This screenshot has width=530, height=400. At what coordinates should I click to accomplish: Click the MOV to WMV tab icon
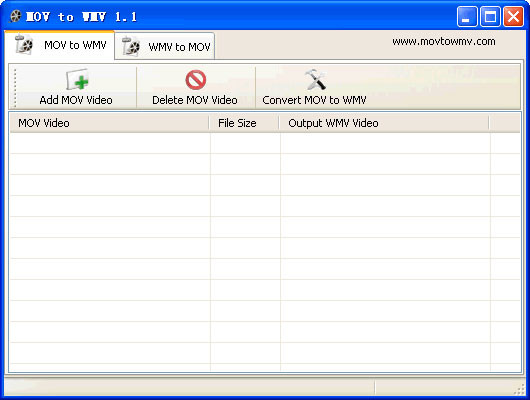point(24,44)
